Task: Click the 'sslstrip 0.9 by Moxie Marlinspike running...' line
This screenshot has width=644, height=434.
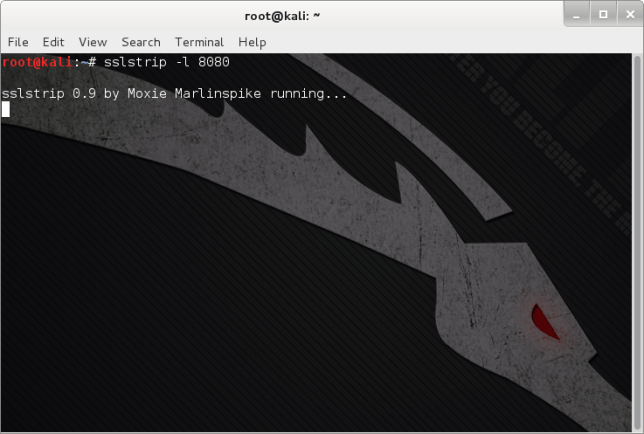Action: (x=174, y=94)
